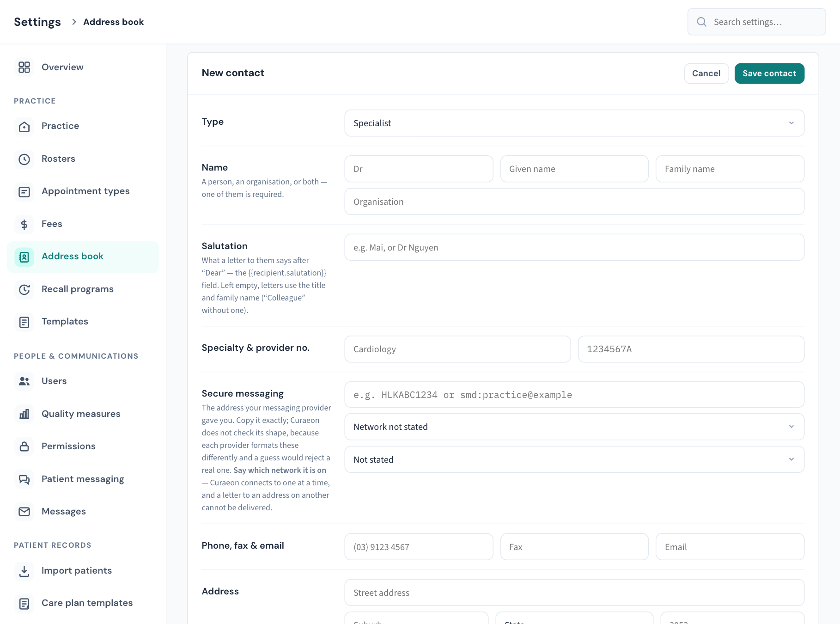The height and width of the screenshot is (624, 840).
Task: Click the Fees dollar icon
Action: tap(24, 224)
